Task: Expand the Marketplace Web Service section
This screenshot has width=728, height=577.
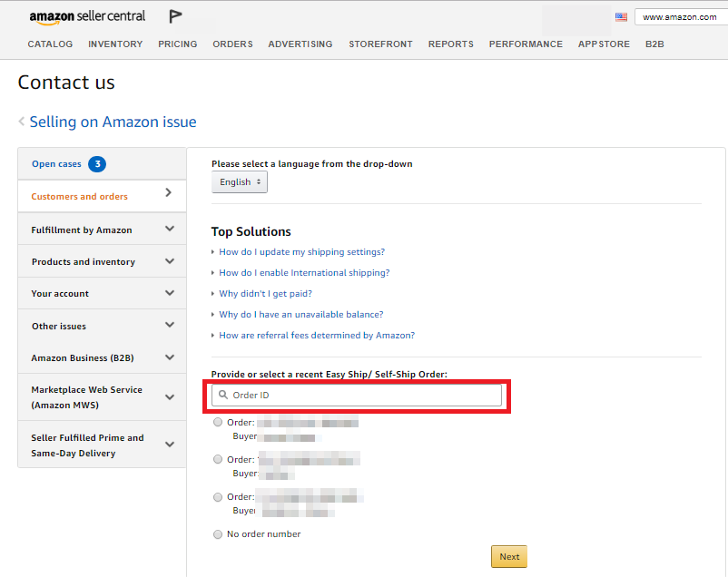Action: (x=103, y=396)
